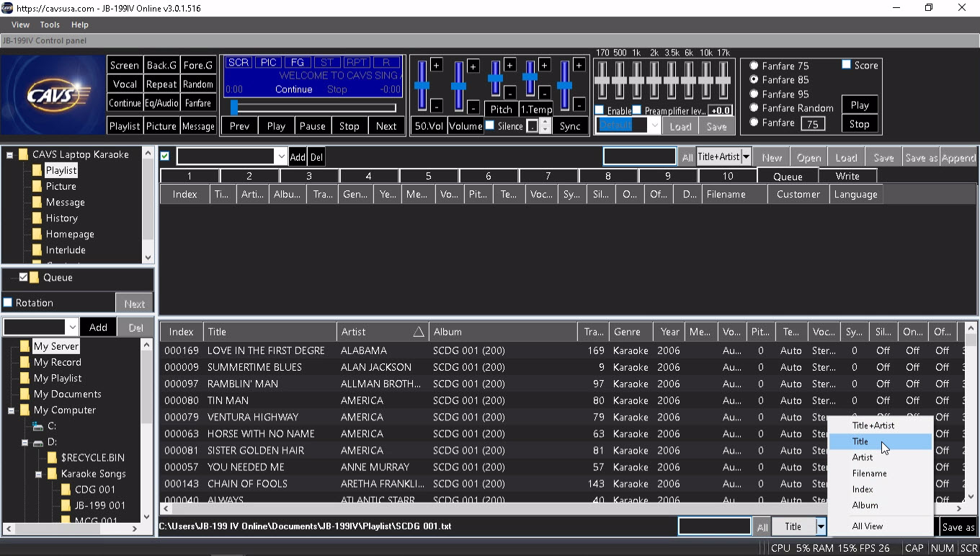The height and width of the screenshot is (556, 980).
Task: Click the sort triangle in the Artist column
Action: click(x=419, y=332)
